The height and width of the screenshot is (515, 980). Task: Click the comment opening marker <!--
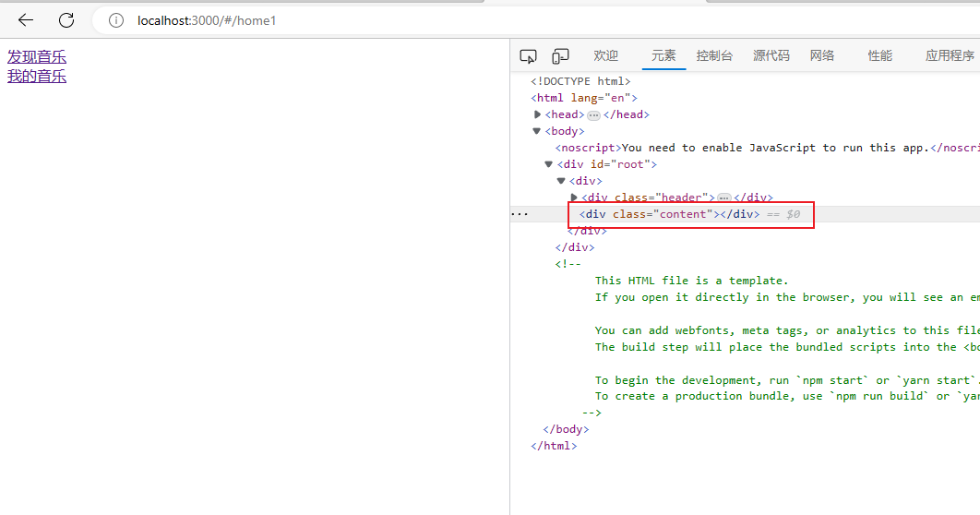(x=568, y=264)
